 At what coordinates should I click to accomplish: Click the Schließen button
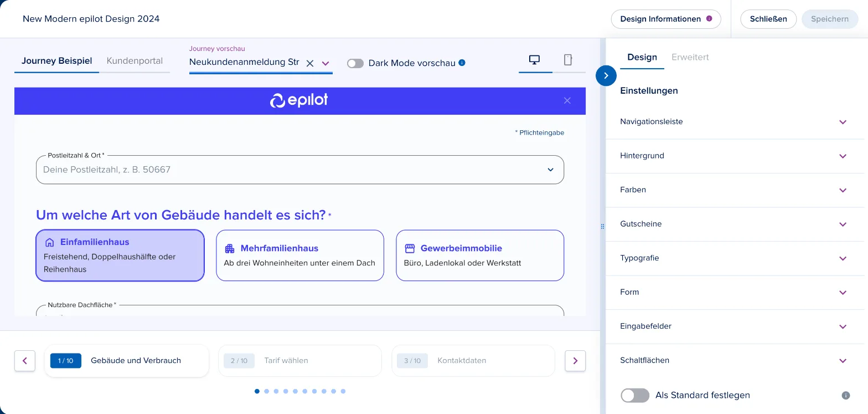coord(768,19)
